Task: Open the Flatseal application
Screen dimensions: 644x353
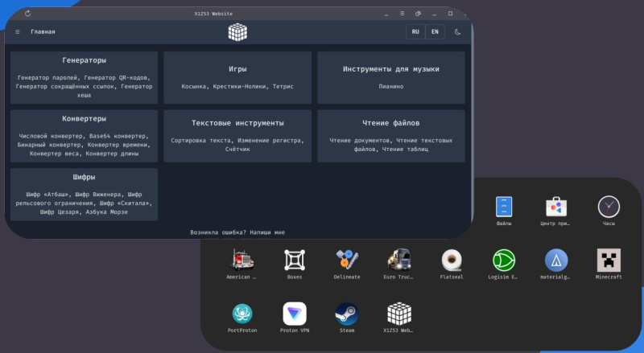Action: click(452, 261)
